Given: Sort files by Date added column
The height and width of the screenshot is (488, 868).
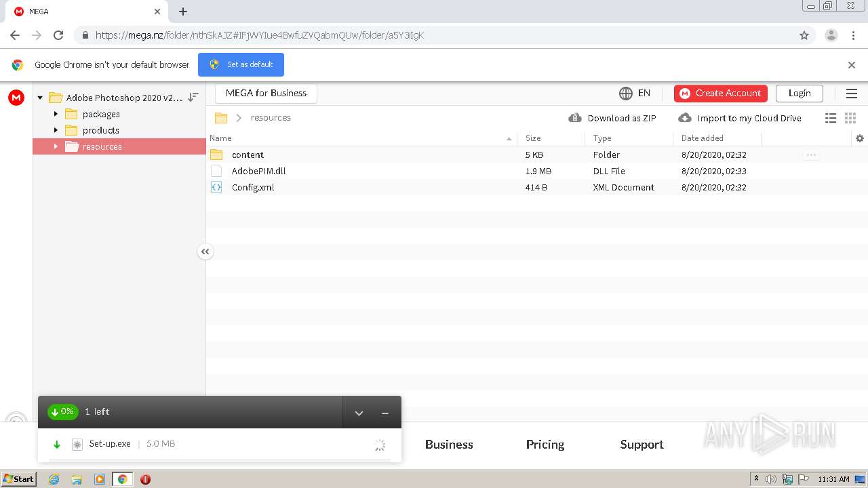Looking at the screenshot, I should [x=717, y=138].
